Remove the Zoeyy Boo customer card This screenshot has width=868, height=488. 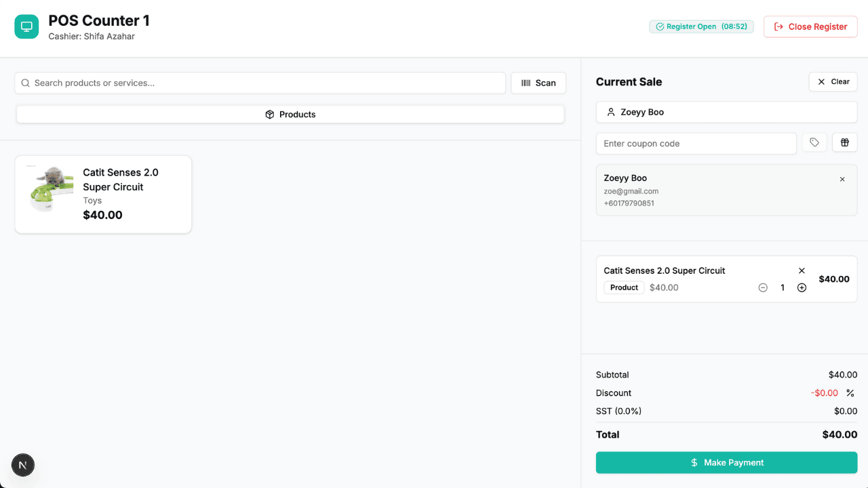coord(842,179)
